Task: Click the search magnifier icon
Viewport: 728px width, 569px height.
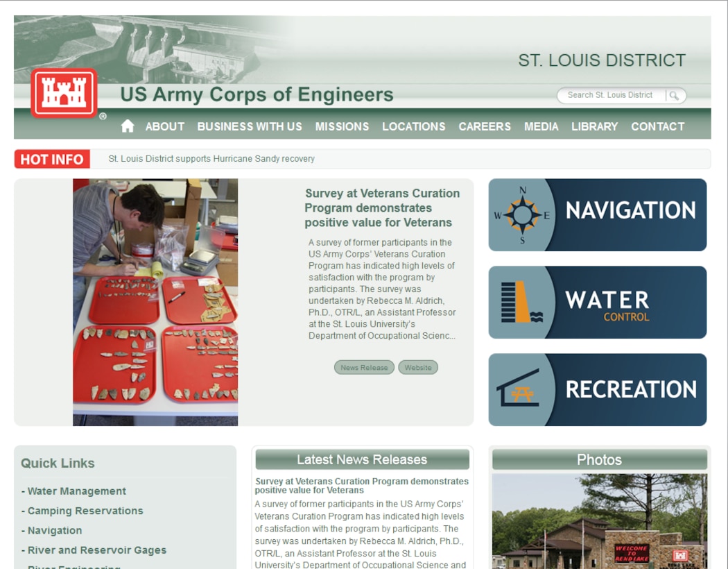Action: [x=674, y=96]
